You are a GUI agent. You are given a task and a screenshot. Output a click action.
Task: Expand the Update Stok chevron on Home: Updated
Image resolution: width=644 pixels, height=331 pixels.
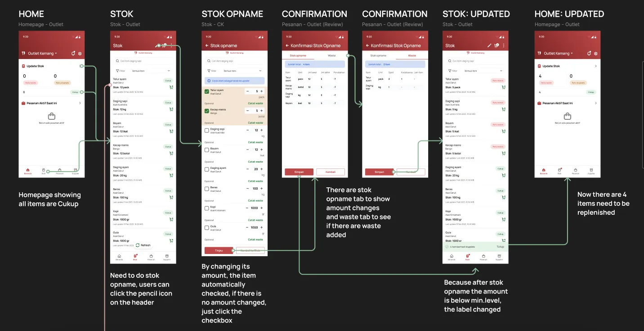[596, 66]
